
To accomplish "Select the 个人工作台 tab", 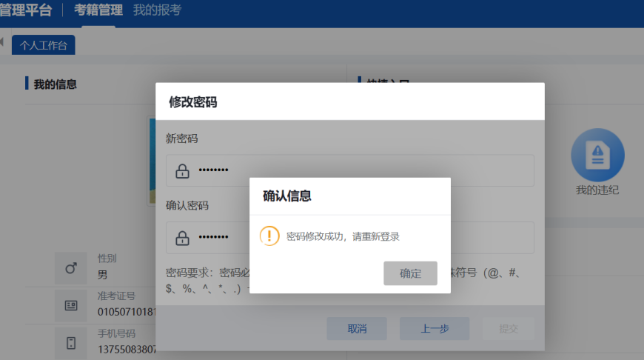I will (43, 45).
